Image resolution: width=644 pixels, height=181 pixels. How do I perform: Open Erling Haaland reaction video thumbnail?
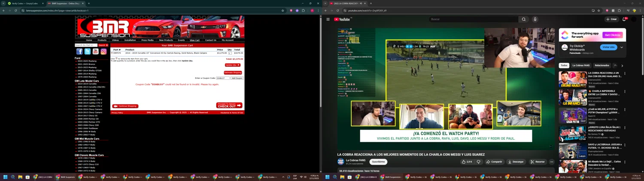coord(573,80)
